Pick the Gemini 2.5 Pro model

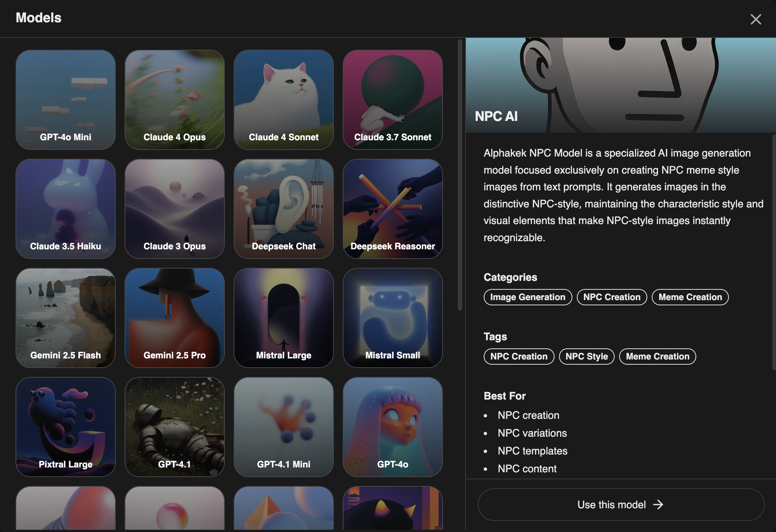point(175,318)
